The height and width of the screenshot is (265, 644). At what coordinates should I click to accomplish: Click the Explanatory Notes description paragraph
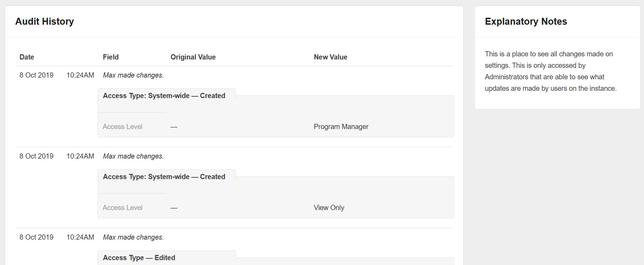tap(551, 71)
